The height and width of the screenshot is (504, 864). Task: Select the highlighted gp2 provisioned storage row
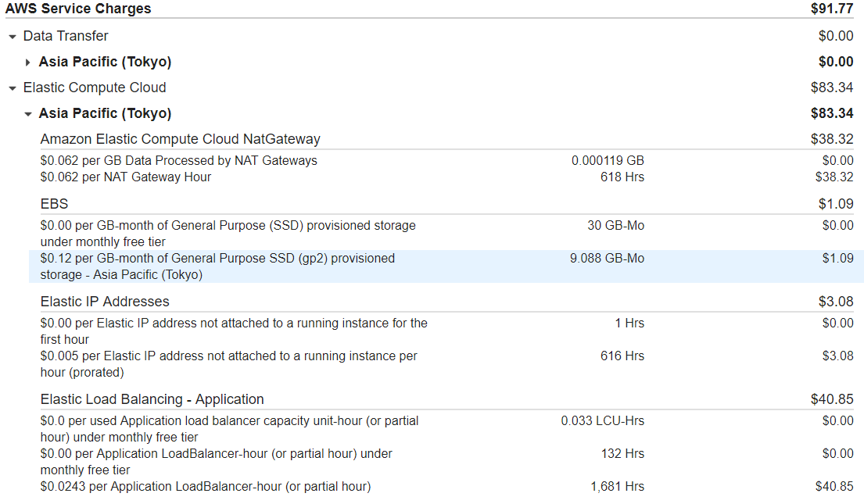447,266
